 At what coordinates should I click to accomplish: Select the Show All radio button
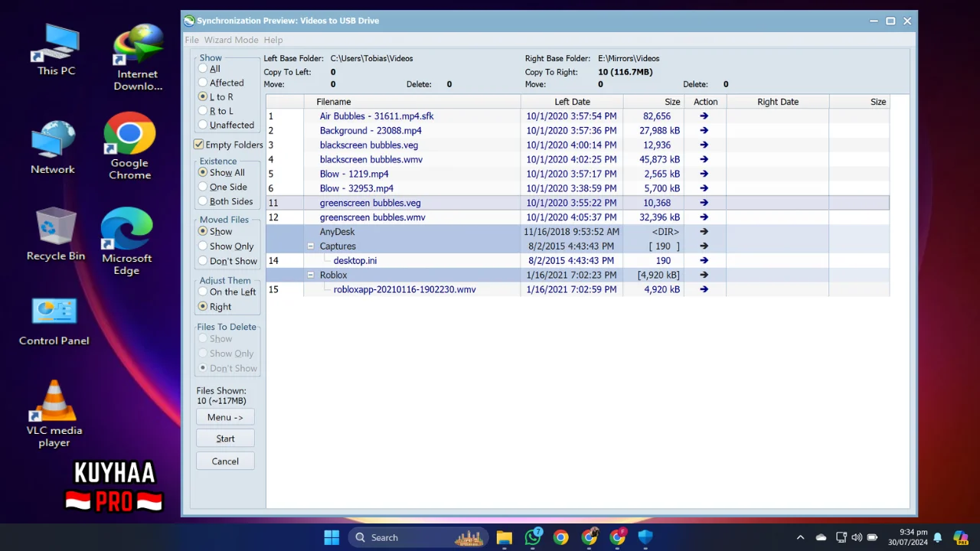pos(203,69)
